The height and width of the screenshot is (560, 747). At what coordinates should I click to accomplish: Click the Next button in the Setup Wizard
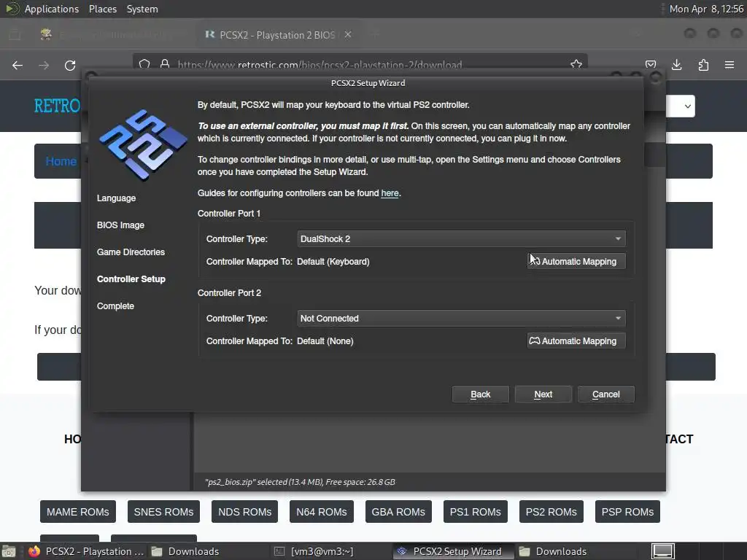543,394
